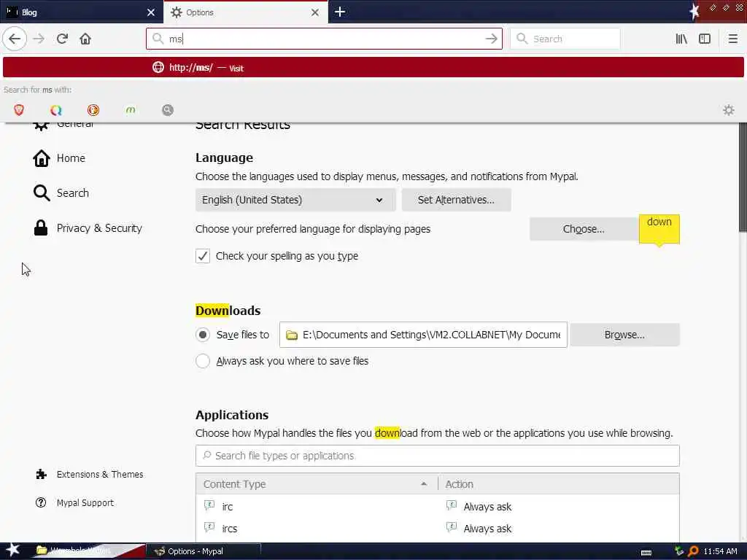Click the 11:54 AM taskbar clock

click(x=720, y=551)
